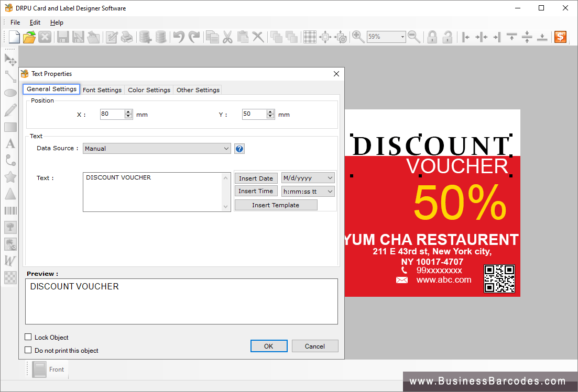Select the Rectangle shape tool
Screen dimensions: 578x392
[x=10, y=127]
